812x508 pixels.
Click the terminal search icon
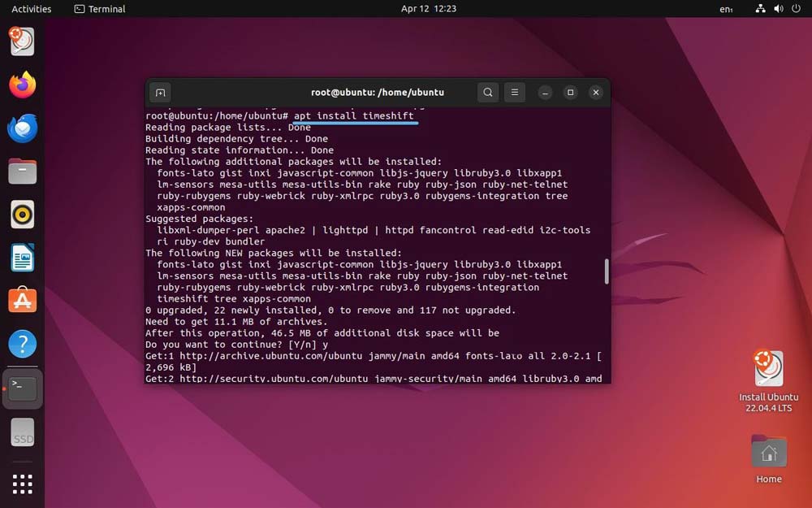(487, 93)
